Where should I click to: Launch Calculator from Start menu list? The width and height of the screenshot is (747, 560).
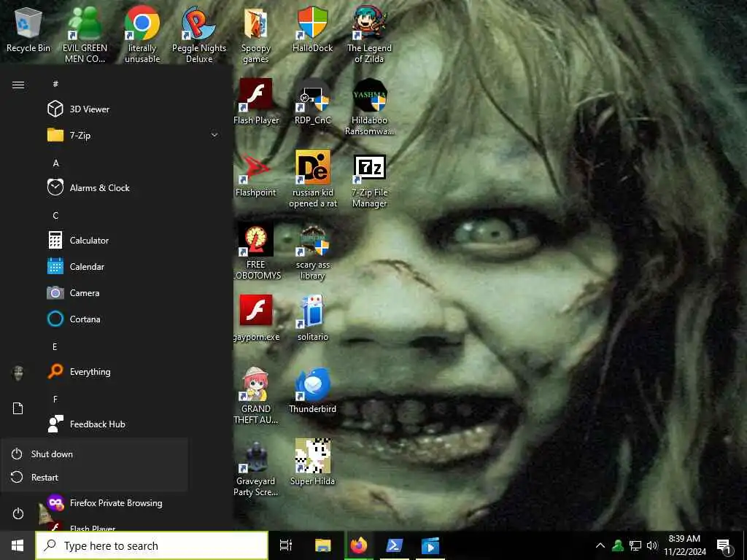click(x=133, y=240)
